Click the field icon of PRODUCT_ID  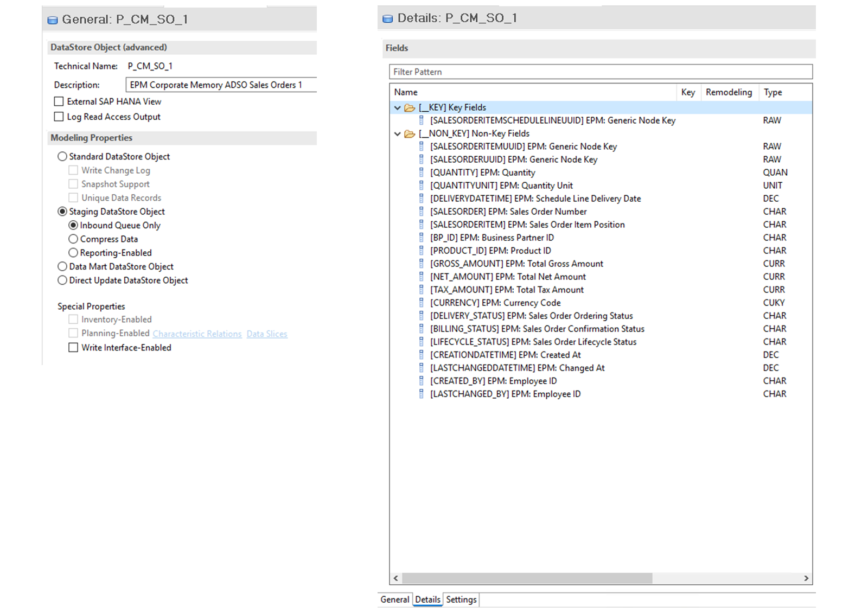[422, 251]
